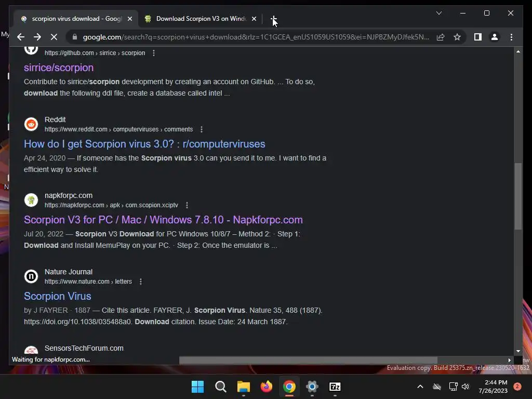
Task: Open network settings tray icon
Action: 453,387
